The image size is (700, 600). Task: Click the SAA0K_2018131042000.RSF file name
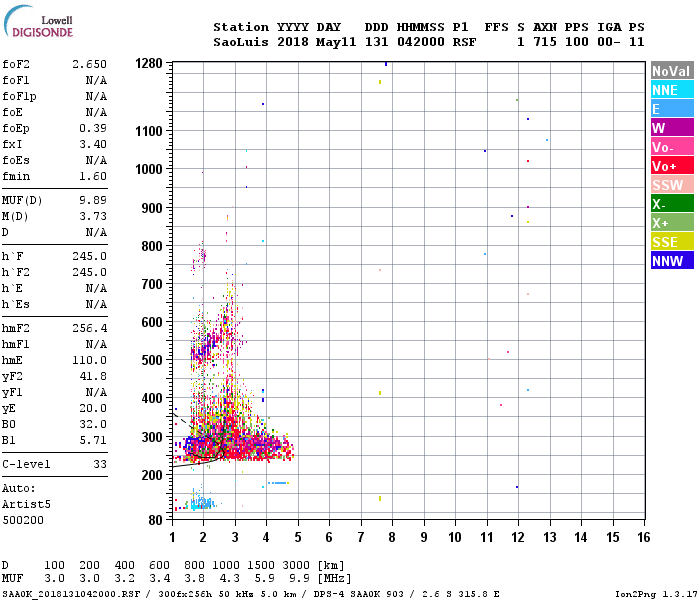click(x=71, y=594)
